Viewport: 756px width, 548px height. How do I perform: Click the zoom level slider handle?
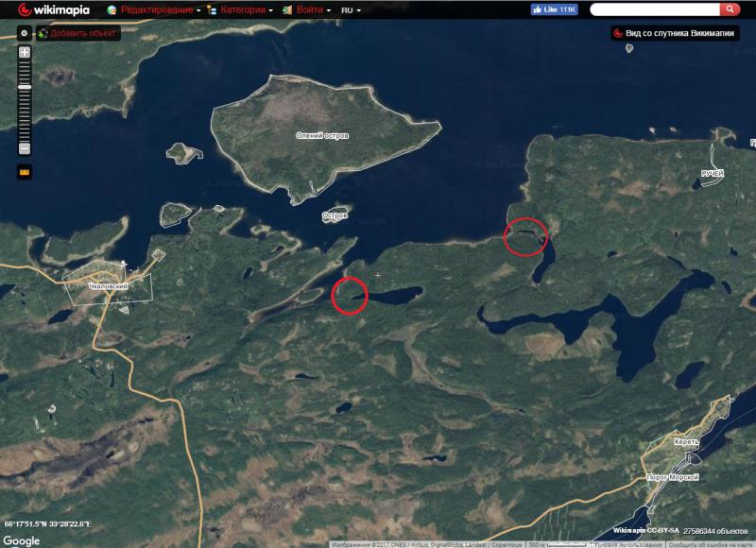[25, 86]
